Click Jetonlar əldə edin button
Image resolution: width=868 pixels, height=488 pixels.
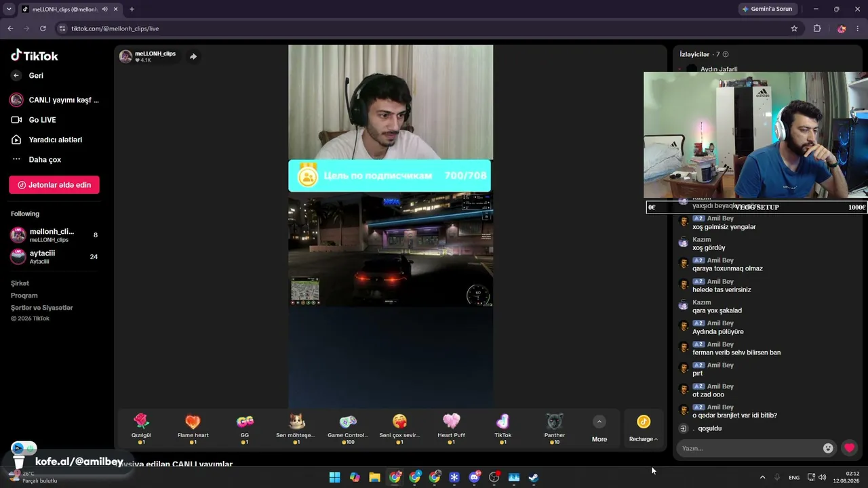(54, 185)
